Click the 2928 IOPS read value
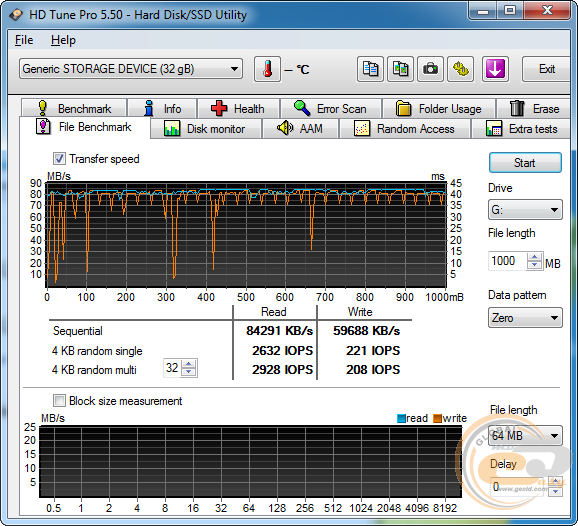The width and height of the screenshot is (578, 526). click(x=282, y=370)
